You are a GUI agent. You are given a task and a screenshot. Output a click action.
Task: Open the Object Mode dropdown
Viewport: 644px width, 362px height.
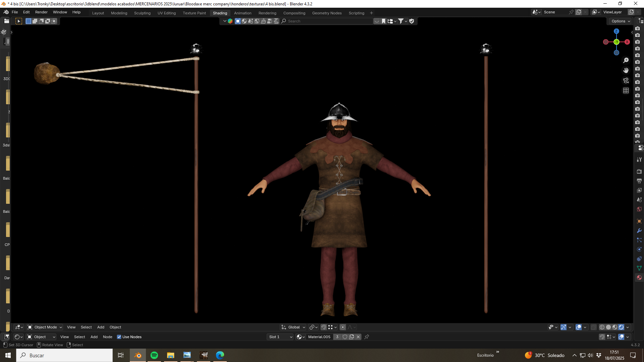pos(45,327)
